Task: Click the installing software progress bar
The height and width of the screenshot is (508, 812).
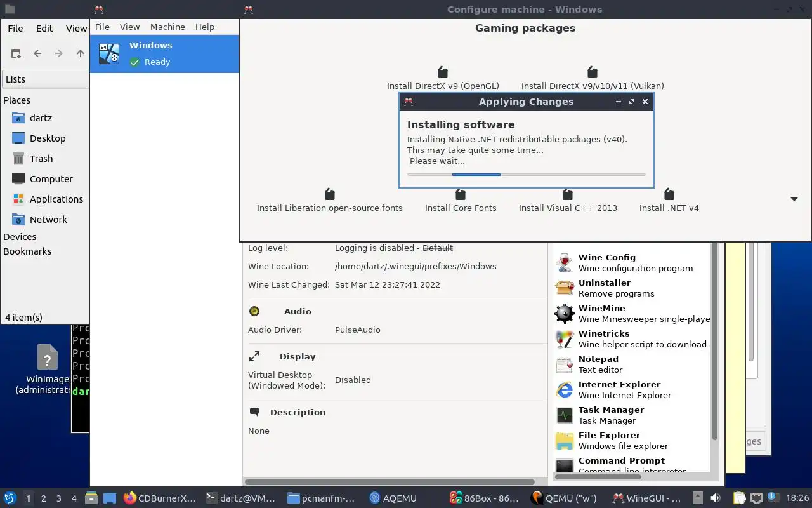Action: tap(526, 174)
